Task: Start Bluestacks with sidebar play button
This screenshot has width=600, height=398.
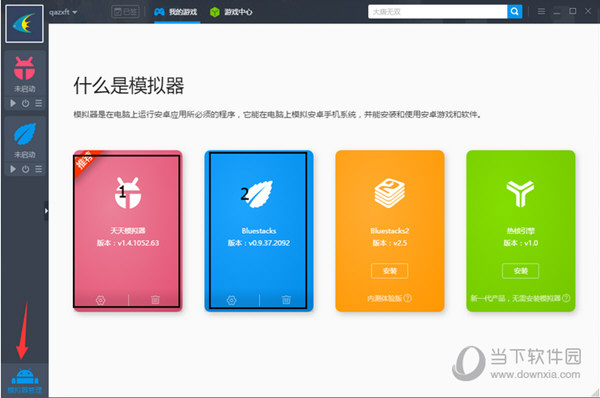Action: point(13,169)
